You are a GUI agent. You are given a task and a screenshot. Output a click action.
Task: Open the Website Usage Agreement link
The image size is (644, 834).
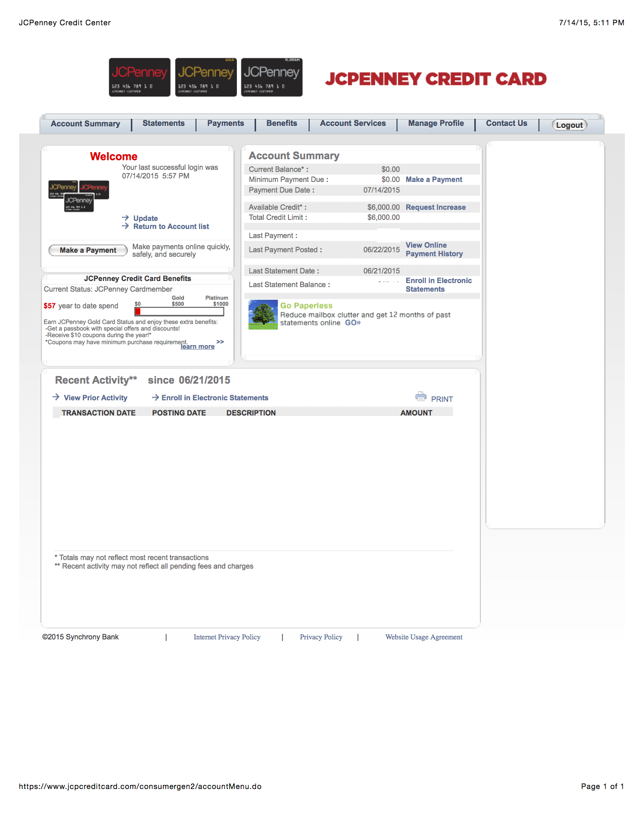click(x=424, y=637)
